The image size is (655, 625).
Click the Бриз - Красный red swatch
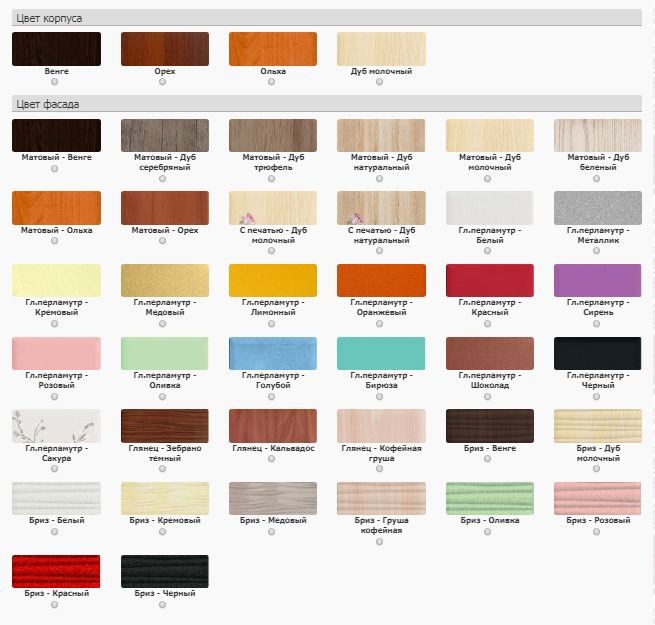pos(56,571)
